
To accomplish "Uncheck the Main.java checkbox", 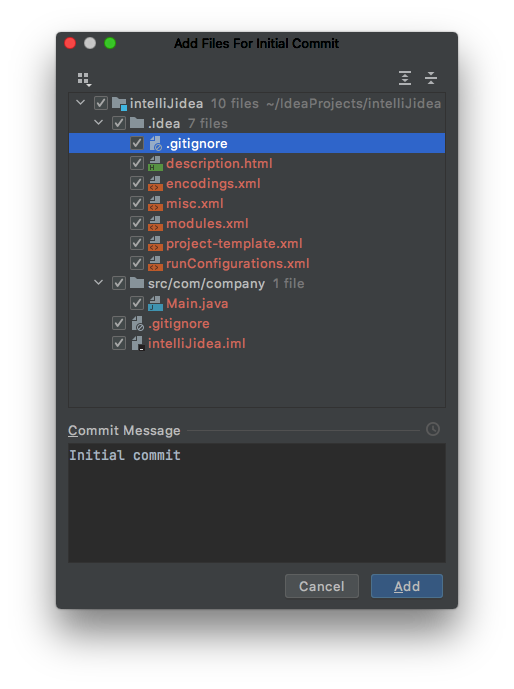I will pos(137,303).
